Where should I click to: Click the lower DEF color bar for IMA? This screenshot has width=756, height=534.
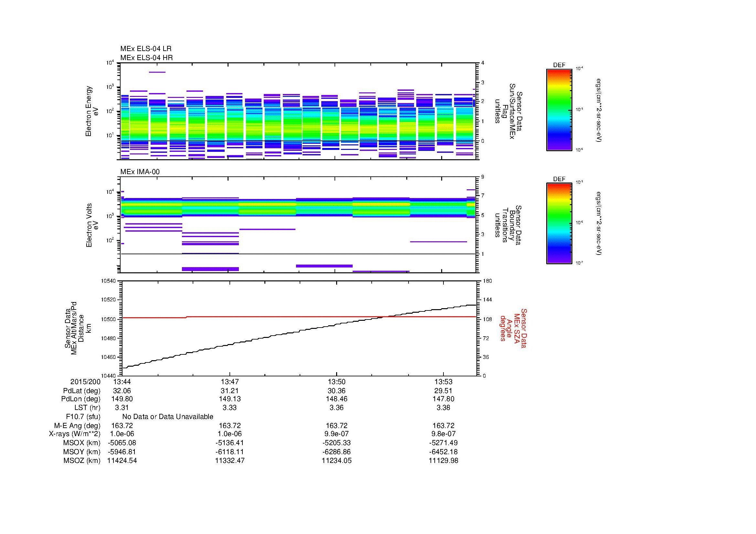[559, 224]
